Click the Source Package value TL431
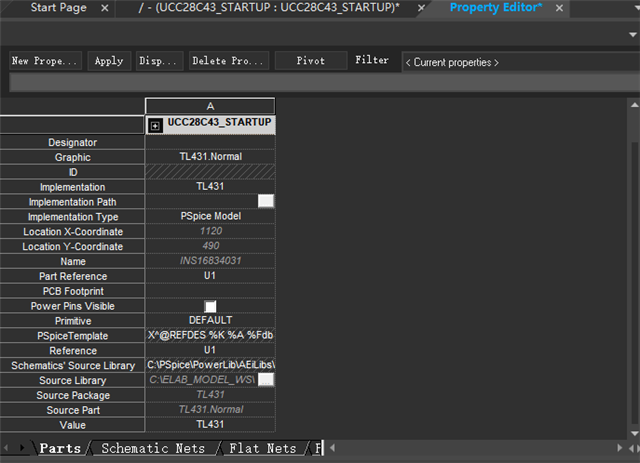This screenshot has height=463, width=640. (x=210, y=394)
